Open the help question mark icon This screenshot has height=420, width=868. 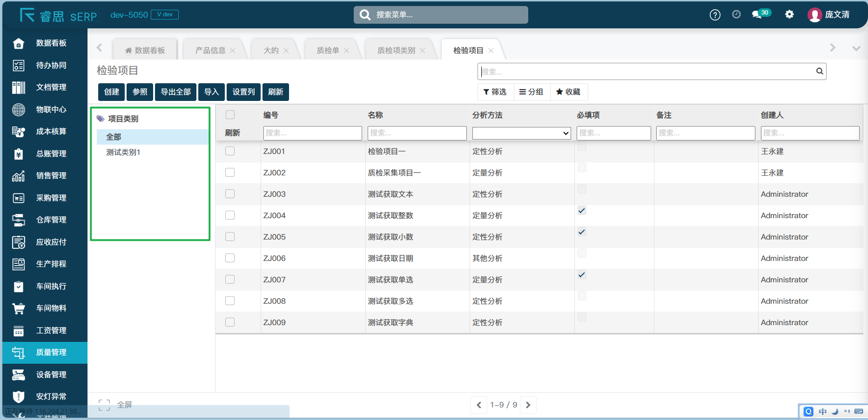pos(715,15)
